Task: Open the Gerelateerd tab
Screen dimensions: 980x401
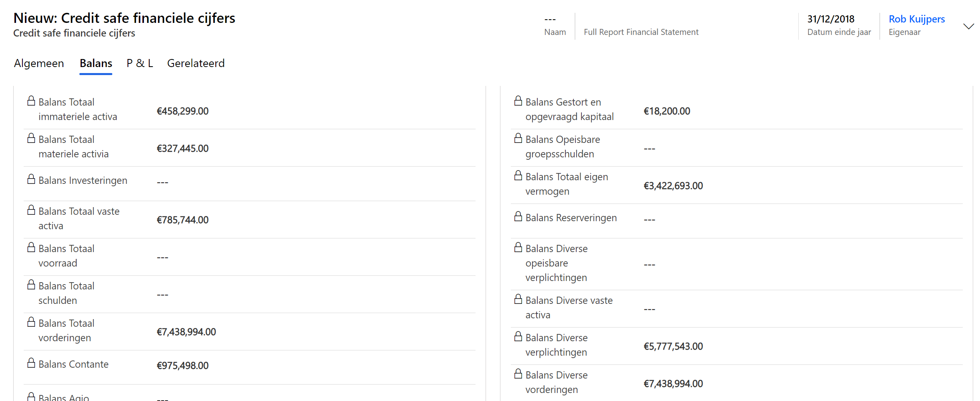Action: pyautogui.click(x=196, y=63)
